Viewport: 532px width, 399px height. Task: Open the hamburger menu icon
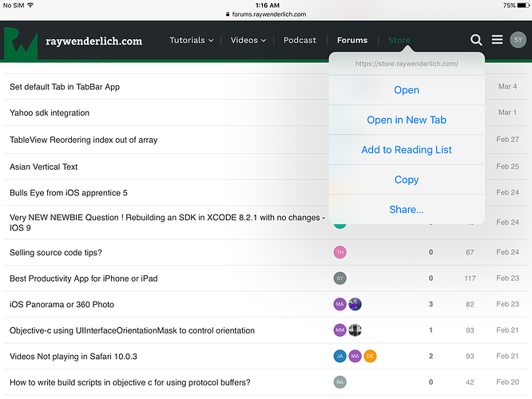497,40
